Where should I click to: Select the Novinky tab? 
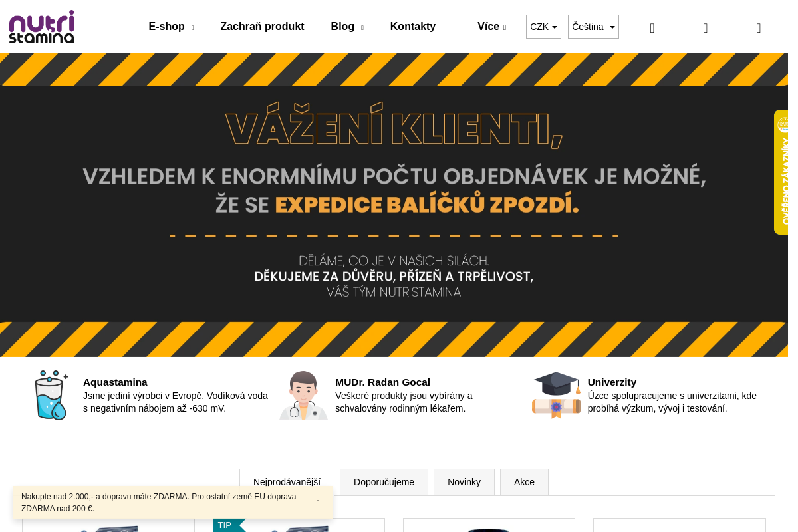pyautogui.click(x=464, y=482)
